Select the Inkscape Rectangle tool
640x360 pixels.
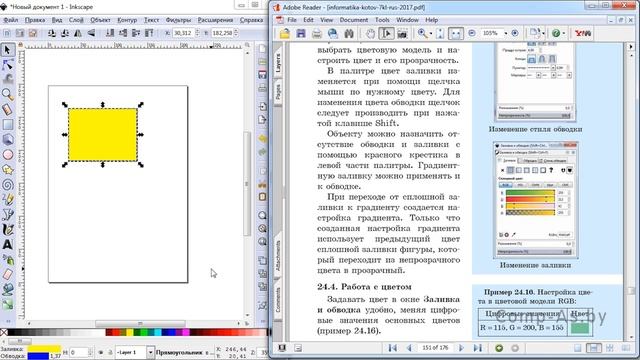7,124
